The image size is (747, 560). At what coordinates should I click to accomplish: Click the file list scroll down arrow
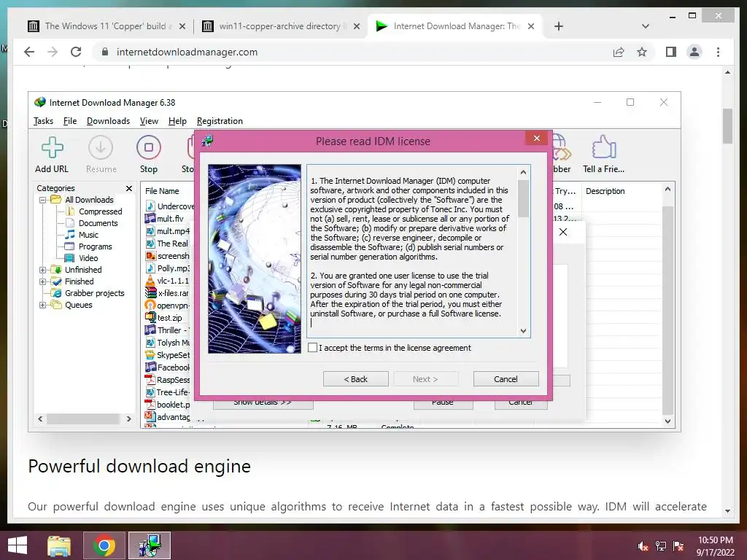(x=667, y=421)
